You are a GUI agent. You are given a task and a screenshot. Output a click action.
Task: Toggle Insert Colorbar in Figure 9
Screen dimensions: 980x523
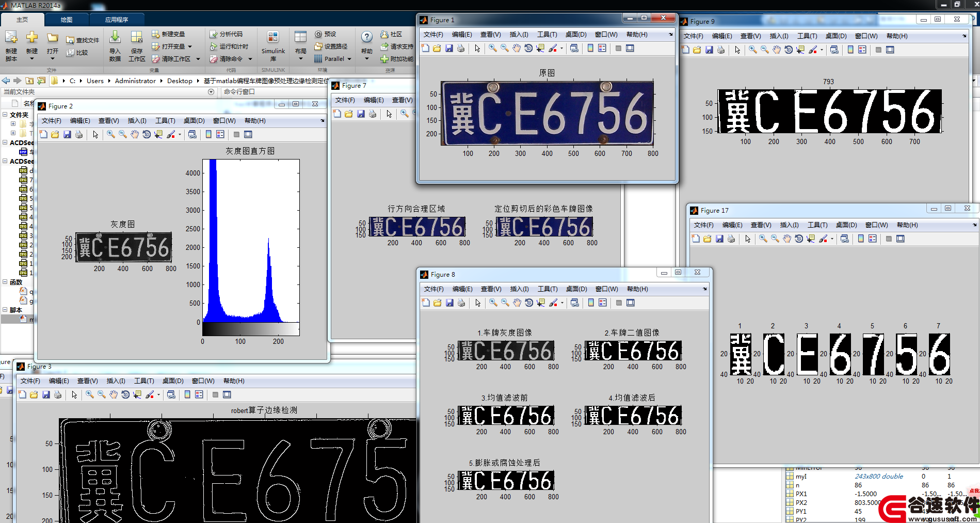[x=850, y=50]
